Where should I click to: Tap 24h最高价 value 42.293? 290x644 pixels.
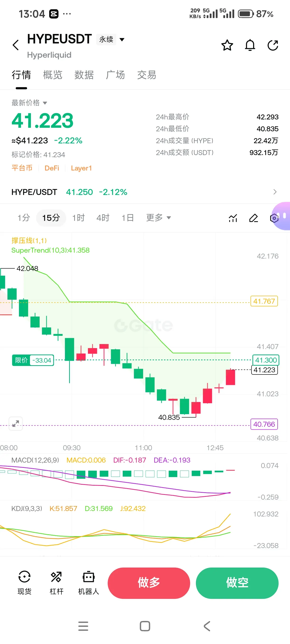(267, 117)
